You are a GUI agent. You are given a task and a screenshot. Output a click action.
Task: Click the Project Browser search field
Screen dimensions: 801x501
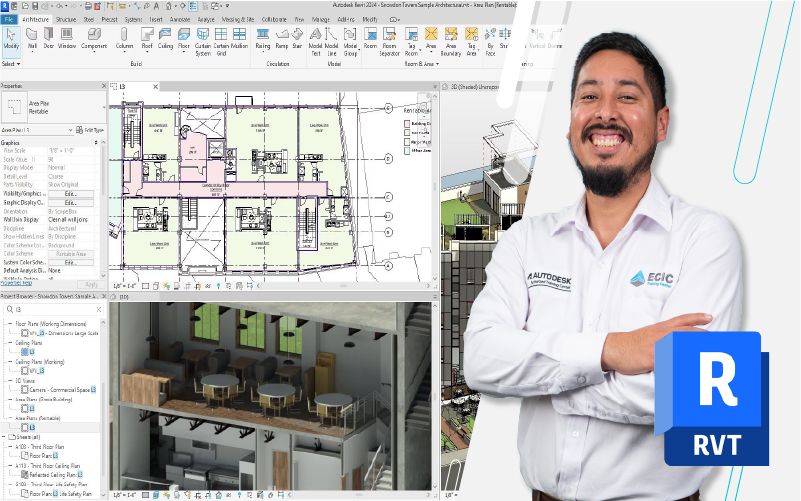click(x=54, y=309)
